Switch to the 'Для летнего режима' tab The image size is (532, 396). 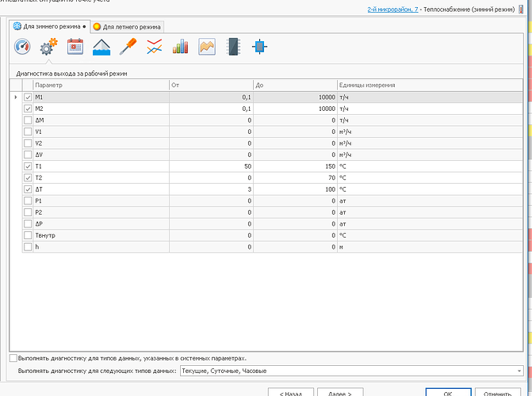tap(128, 27)
